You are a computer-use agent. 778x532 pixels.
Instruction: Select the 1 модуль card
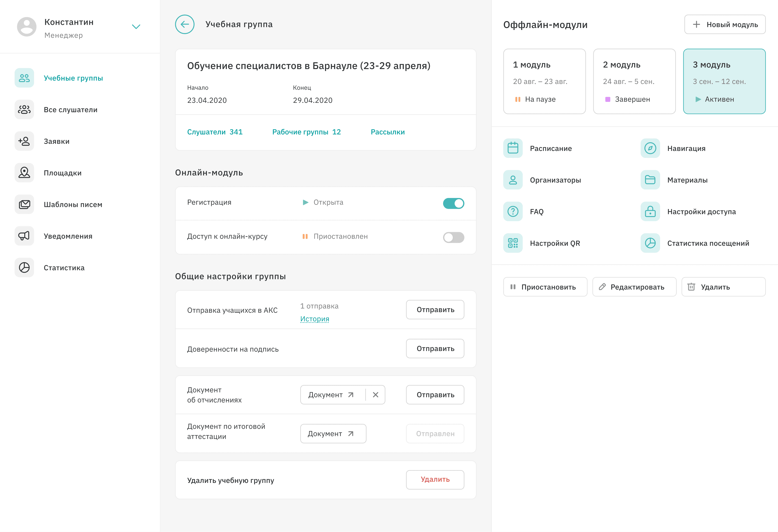544,81
